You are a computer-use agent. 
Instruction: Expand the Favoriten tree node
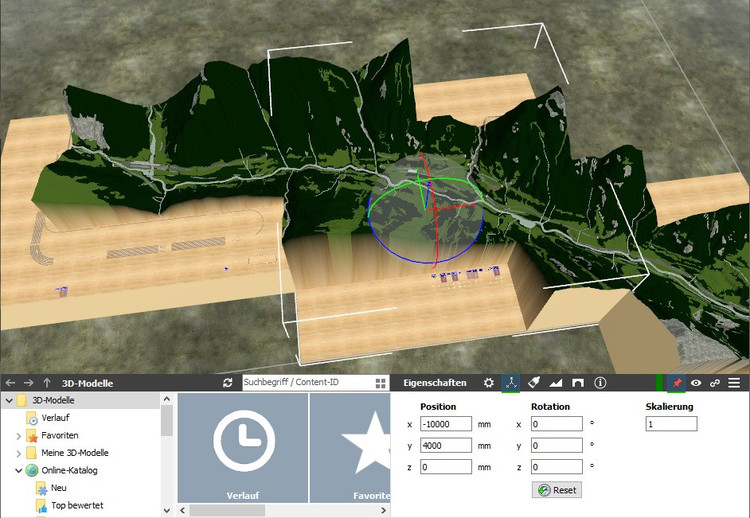(18, 436)
